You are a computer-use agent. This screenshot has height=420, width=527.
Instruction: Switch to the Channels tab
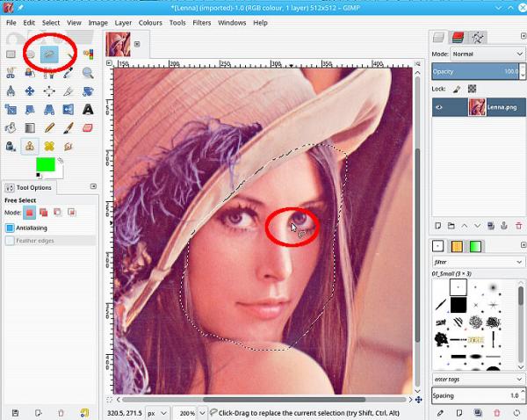click(x=458, y=37)
